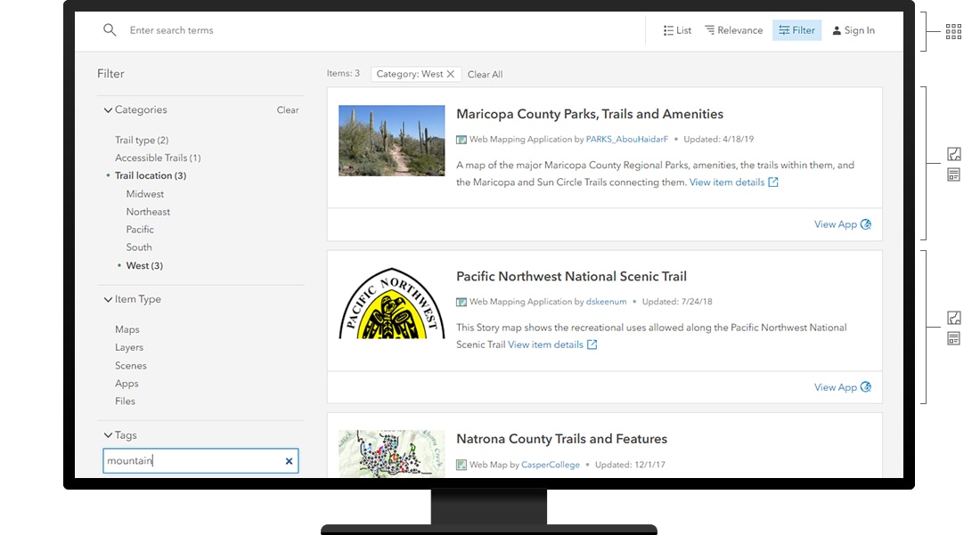980x535 pixels.
Task: Choose the Pacific location
Action: point(140,229)
